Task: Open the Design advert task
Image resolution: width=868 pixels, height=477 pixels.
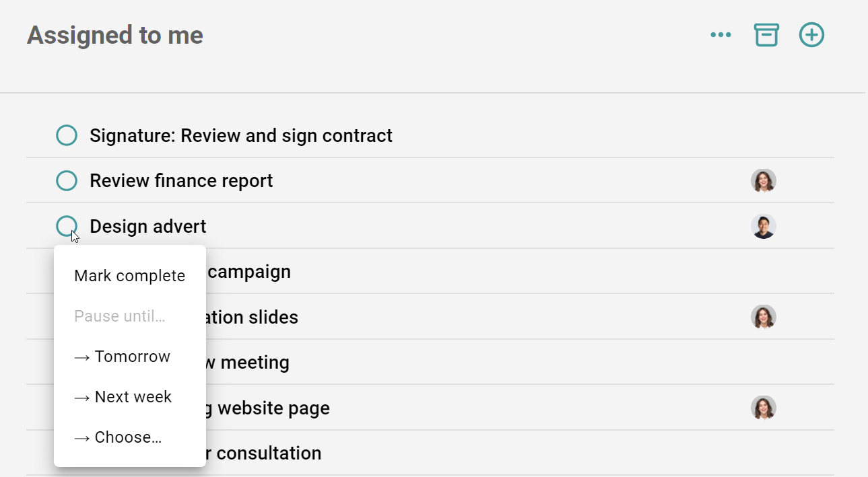Action: pyautogui.click(x=148, y=227)
